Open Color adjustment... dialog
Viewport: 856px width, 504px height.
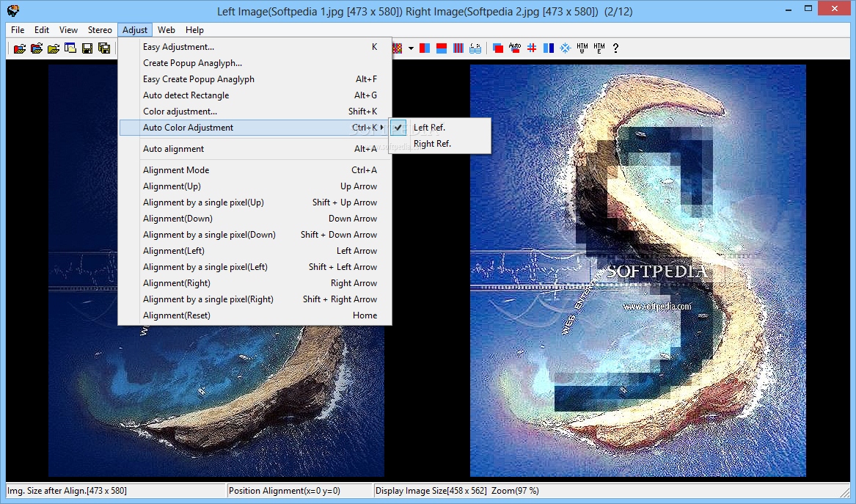click(x=255, y=112)
